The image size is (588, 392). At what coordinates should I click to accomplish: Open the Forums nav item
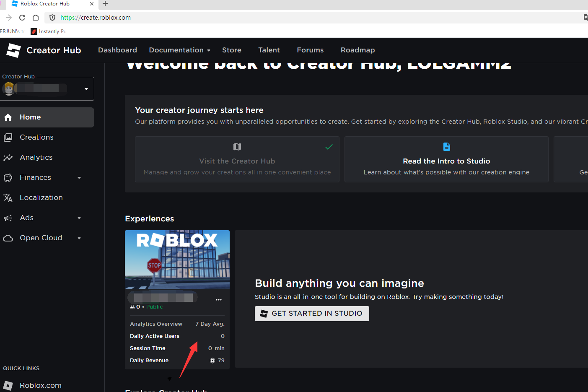[x=310, y=50]
